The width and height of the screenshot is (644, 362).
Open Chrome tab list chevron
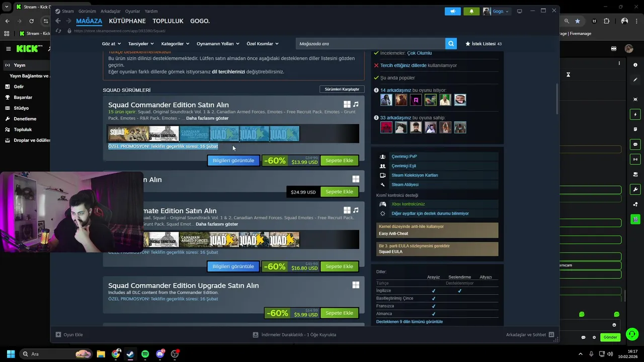[7, 7]
